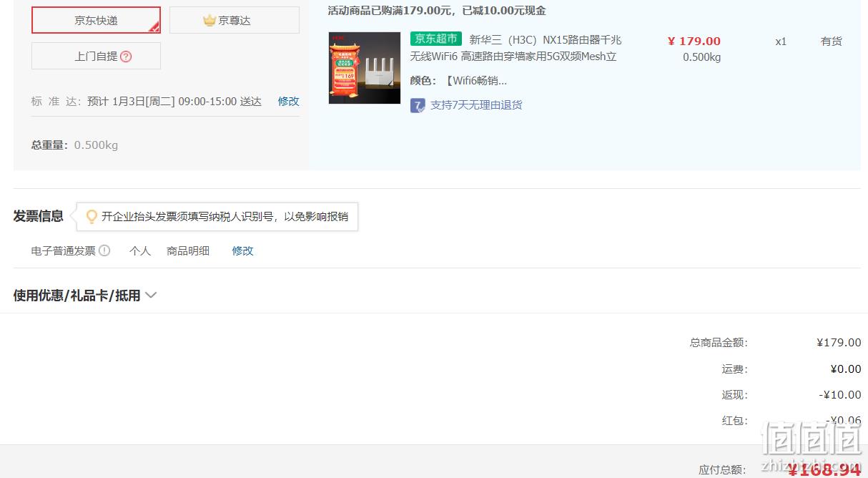Click invoice type text 商品明细
The width and height of the screenshot is (868, 478).
click(x=188, y=251)
